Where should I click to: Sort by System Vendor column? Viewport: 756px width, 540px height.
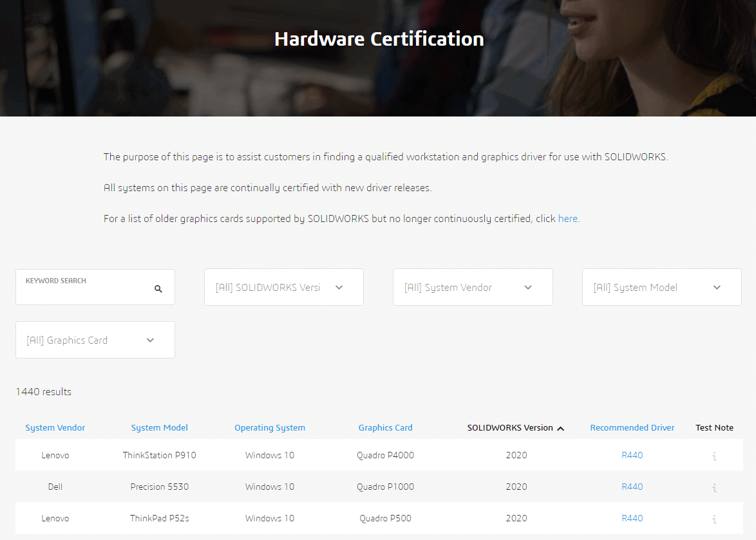(x=55, y=428)
